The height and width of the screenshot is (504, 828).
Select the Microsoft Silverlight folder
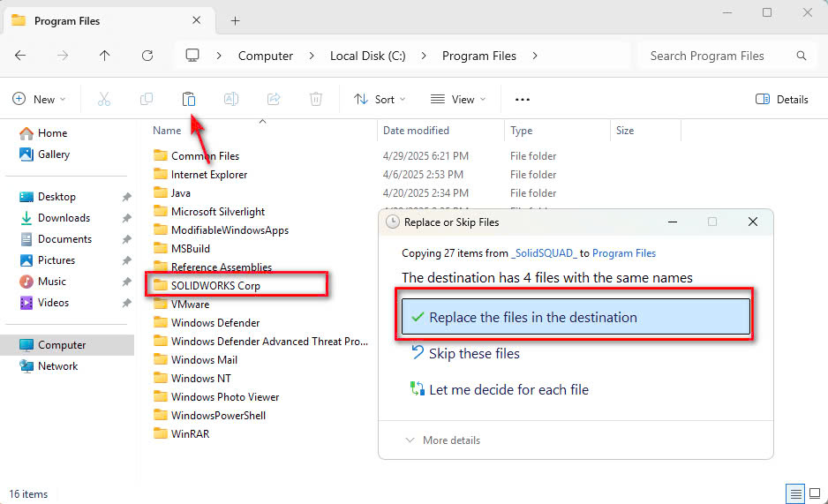208,212
